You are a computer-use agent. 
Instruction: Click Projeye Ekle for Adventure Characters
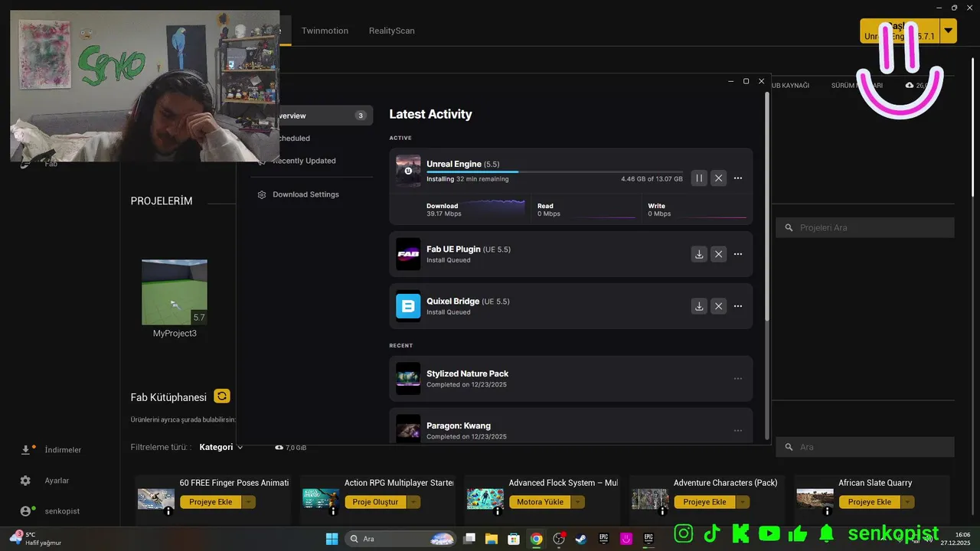(704, 502)
